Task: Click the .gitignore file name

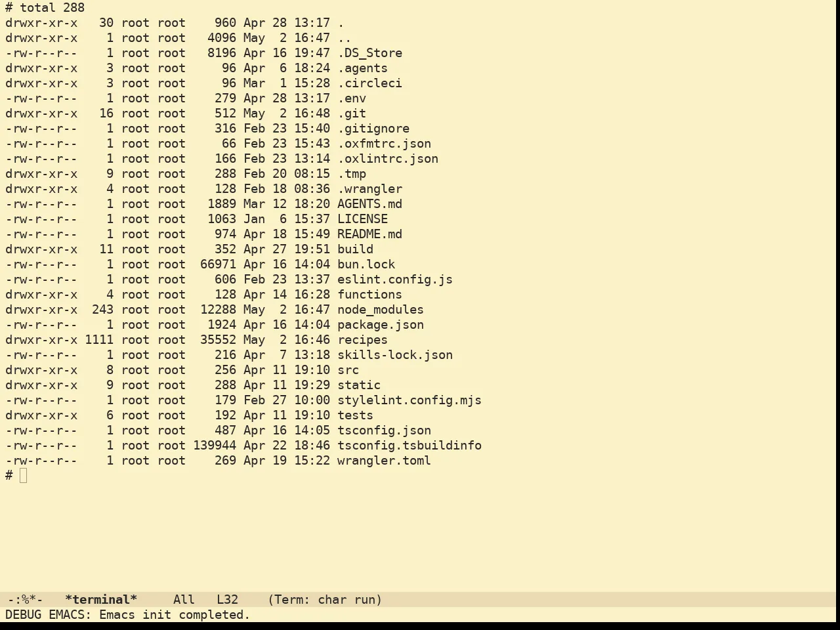Action: [x=373, y=129]
